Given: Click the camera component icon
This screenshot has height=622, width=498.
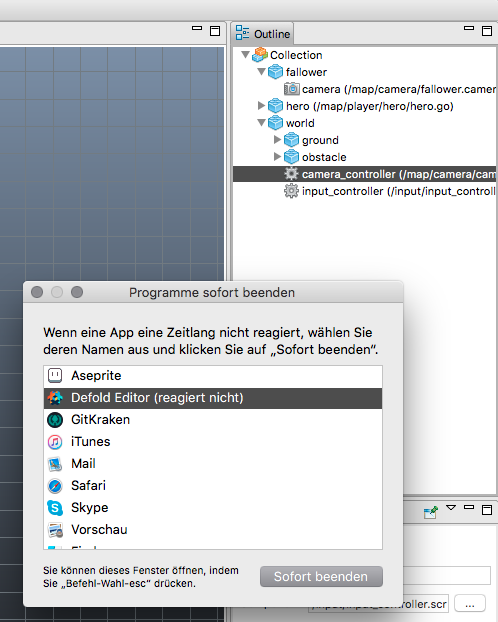Looking at the screenshot, I should 292,89.
